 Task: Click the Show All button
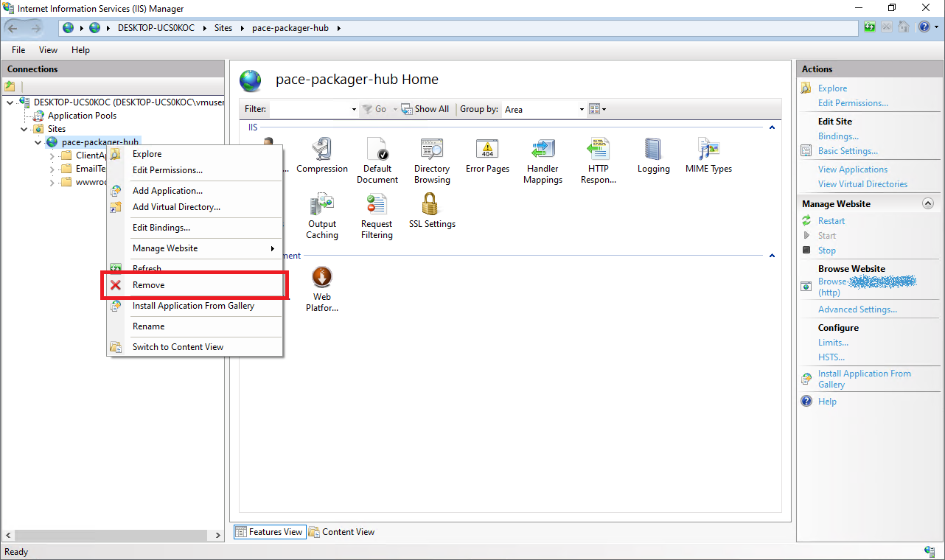click(425, 109)
